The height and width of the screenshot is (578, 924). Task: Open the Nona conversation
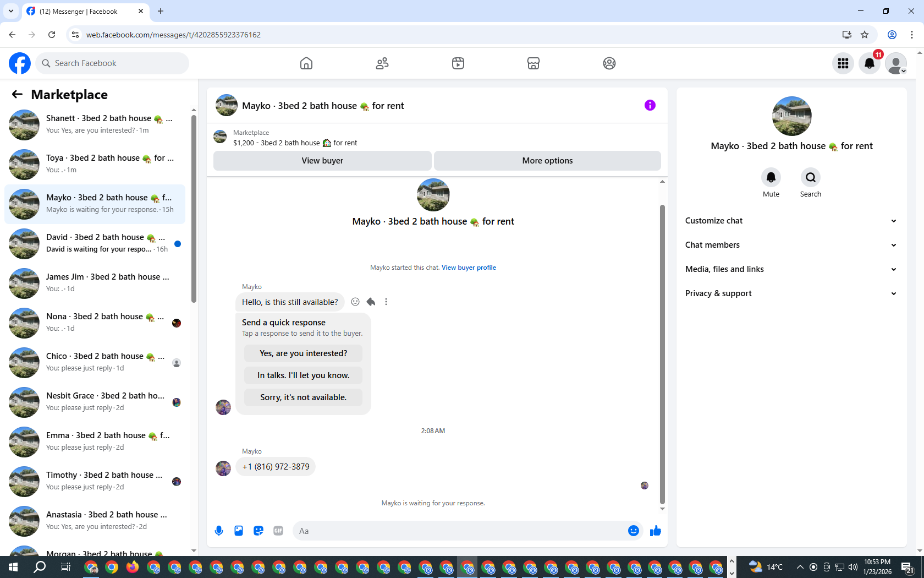[95, 323]
